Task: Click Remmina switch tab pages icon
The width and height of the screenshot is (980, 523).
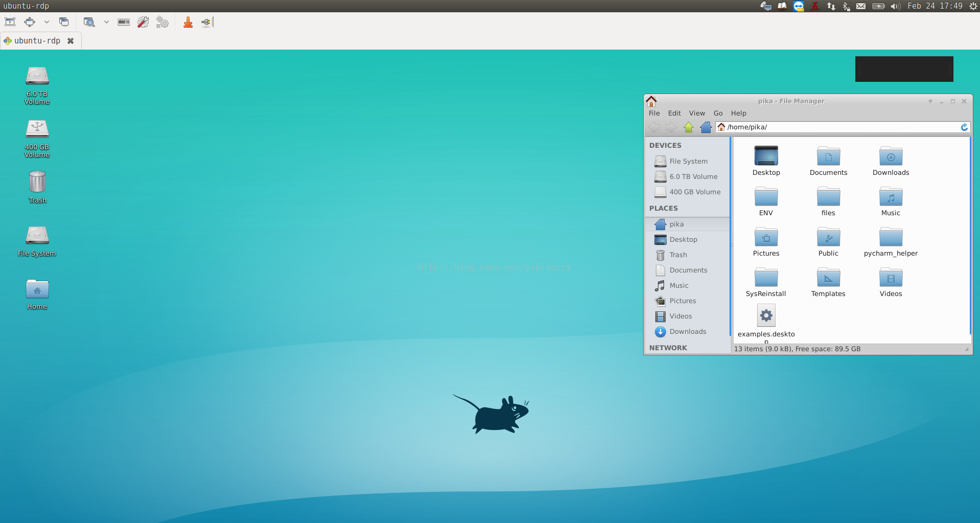Action: [x=64, y=22]
